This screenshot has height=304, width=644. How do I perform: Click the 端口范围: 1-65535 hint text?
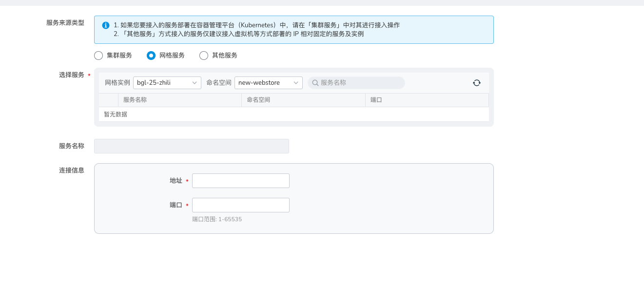[217, 219]
